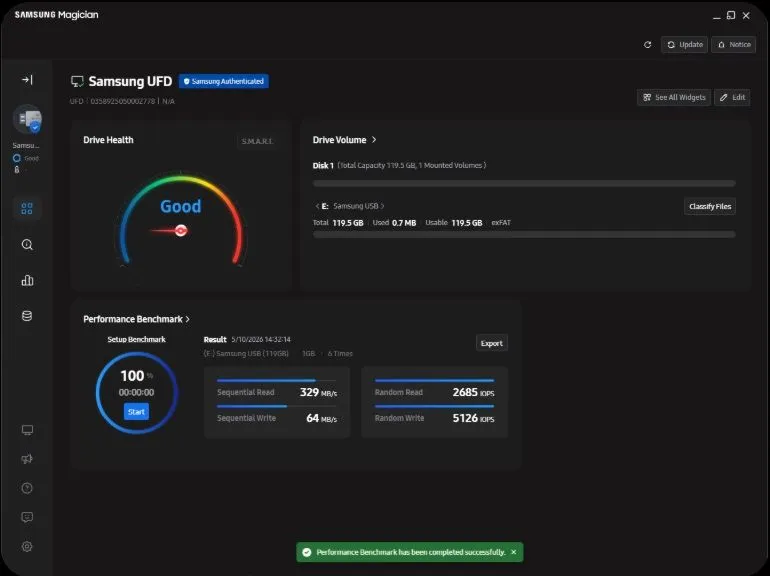Open the feedback chat bubble icon
This screenshot has width=770, height=576.
(x=27, y=517)
